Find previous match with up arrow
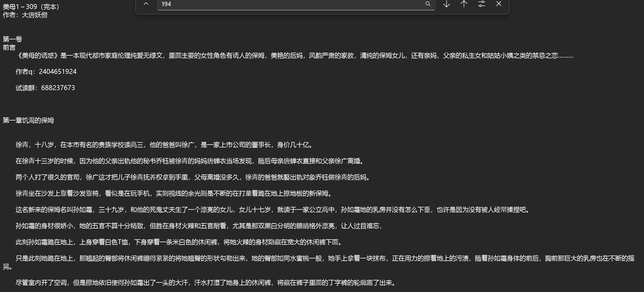Screen dimensions: 644x292 (x=464, y=4)
